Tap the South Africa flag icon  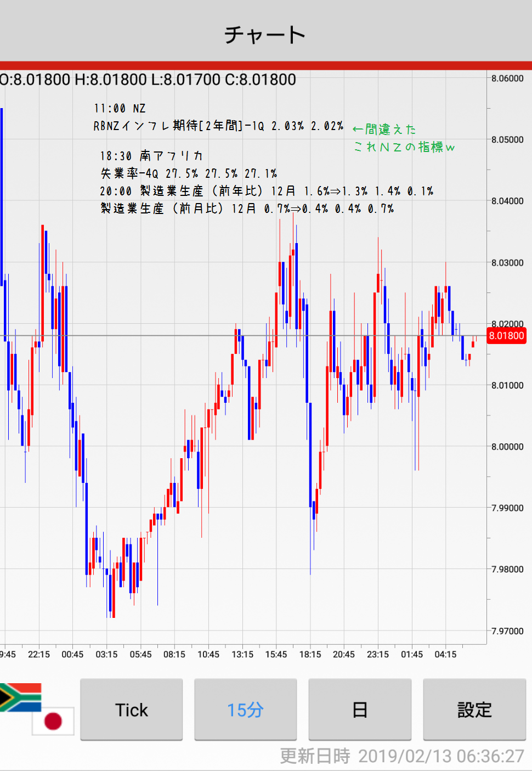pos(21,697)
